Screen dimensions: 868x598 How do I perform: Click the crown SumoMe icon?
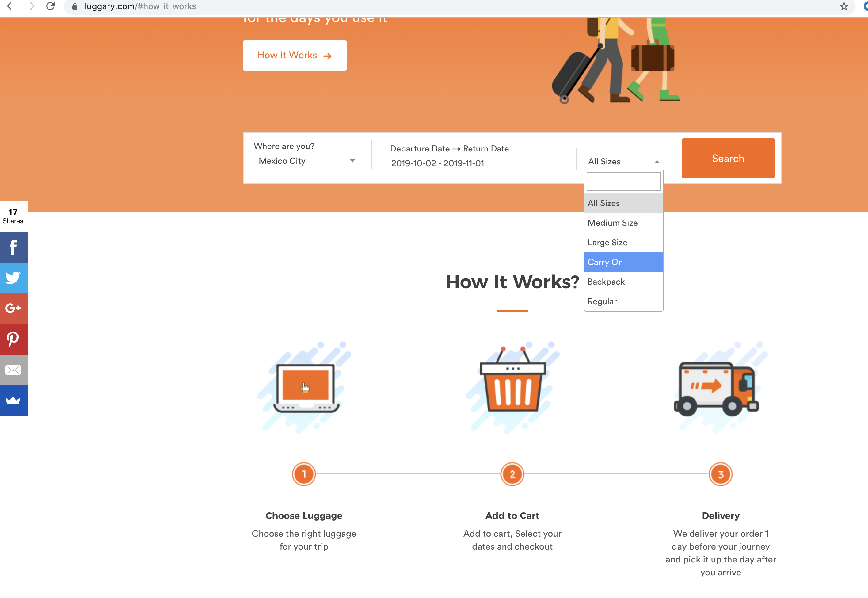[14, 401]
